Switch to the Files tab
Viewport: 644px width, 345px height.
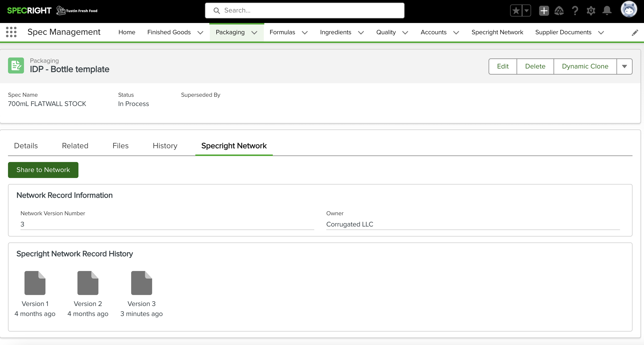tap(120, 146)
